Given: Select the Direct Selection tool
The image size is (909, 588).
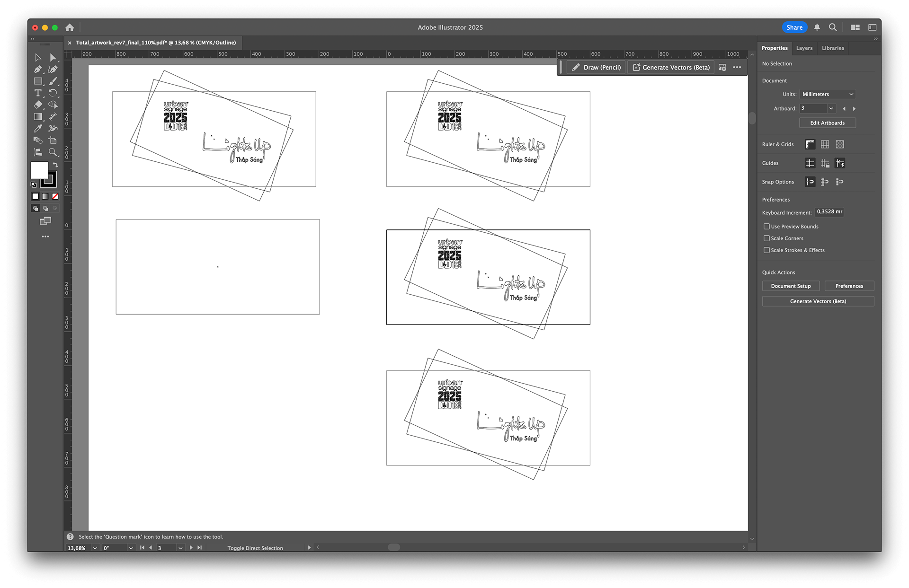Looking at the screenshot, I should click(53, 57).
